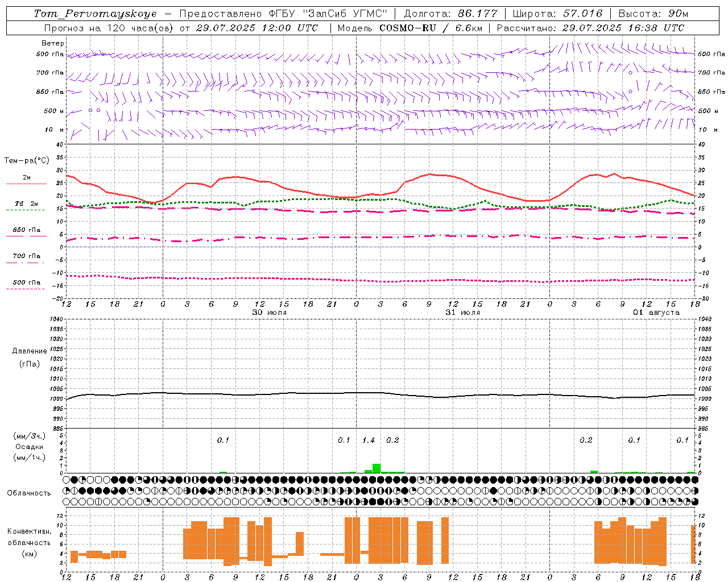Click the 'Облачность' cloud cover label

point(29,493)
